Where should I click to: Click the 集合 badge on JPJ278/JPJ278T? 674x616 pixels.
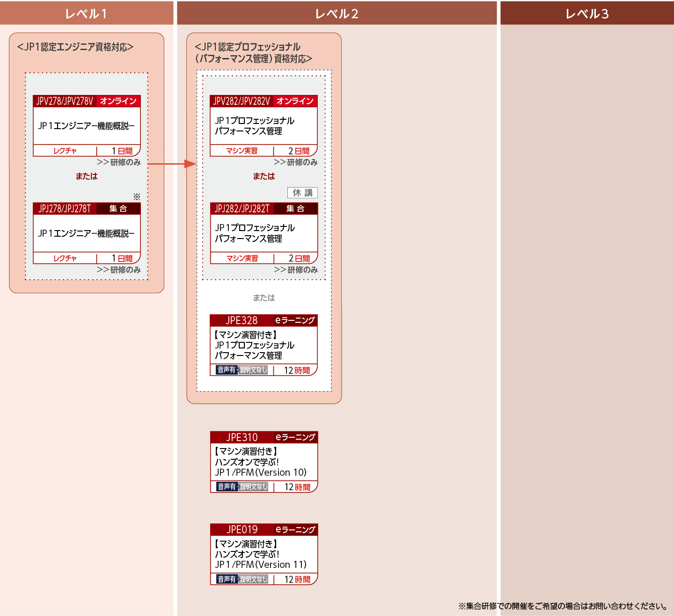pos(118,209)
